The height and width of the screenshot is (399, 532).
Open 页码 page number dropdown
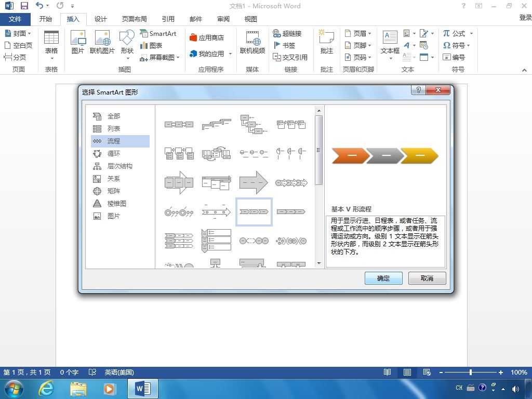[x=358, y=57]
